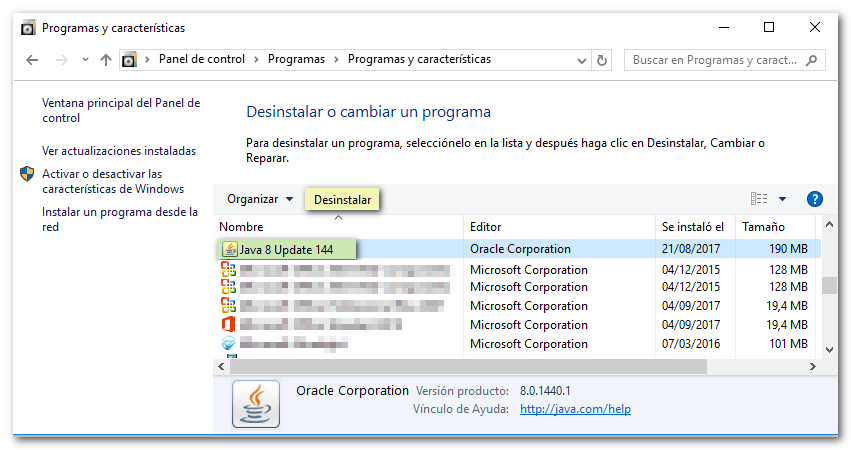Viewport: 851px width, 450px height.
Task: Expand the chevron after Panel de control
Action: click(256, 60)
